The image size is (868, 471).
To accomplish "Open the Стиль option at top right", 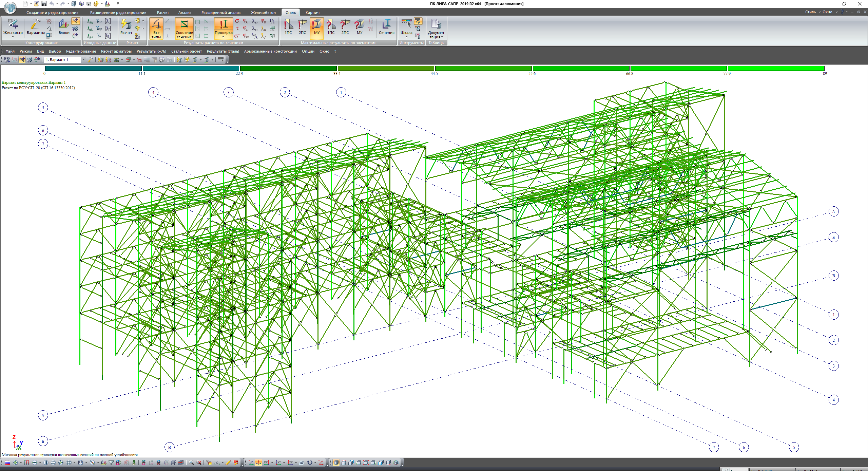I will click(x=810, y=12).
